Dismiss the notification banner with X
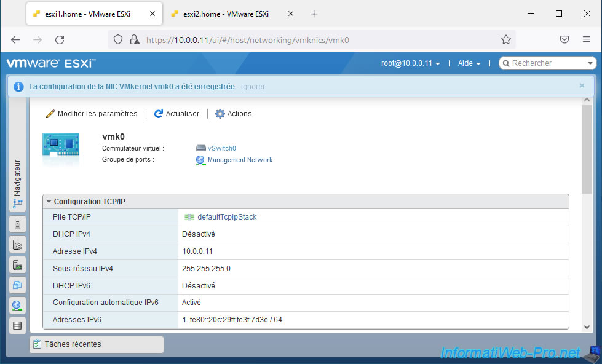This screenshot has width=602, height=364. pyautogui.click(x=582, y=85)
